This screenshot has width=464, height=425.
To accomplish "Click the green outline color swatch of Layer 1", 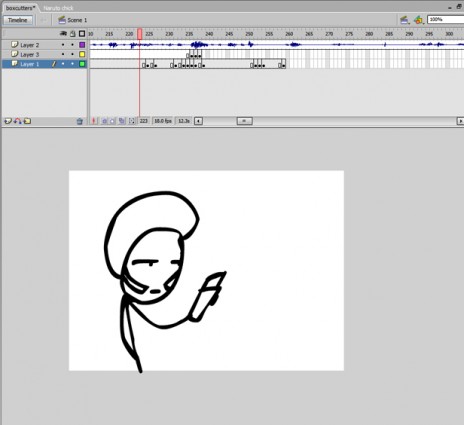I will tap(82, 64).
